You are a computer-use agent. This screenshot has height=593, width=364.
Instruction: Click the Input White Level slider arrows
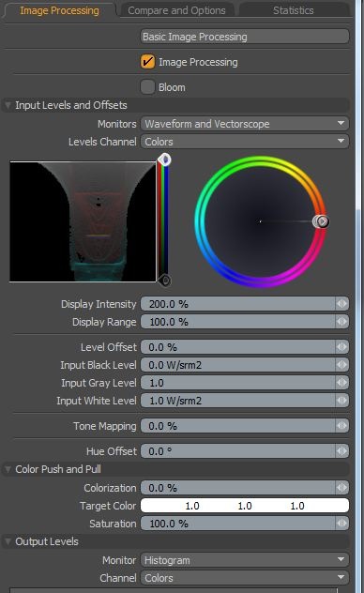coord(341,401)
